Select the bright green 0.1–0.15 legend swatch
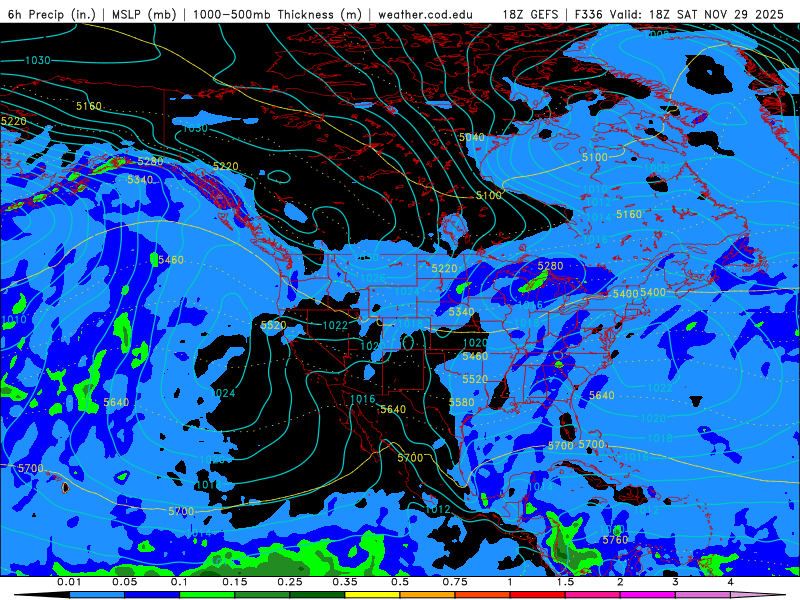The width and height of the screenshot is (800, 600). pos(207,595)
